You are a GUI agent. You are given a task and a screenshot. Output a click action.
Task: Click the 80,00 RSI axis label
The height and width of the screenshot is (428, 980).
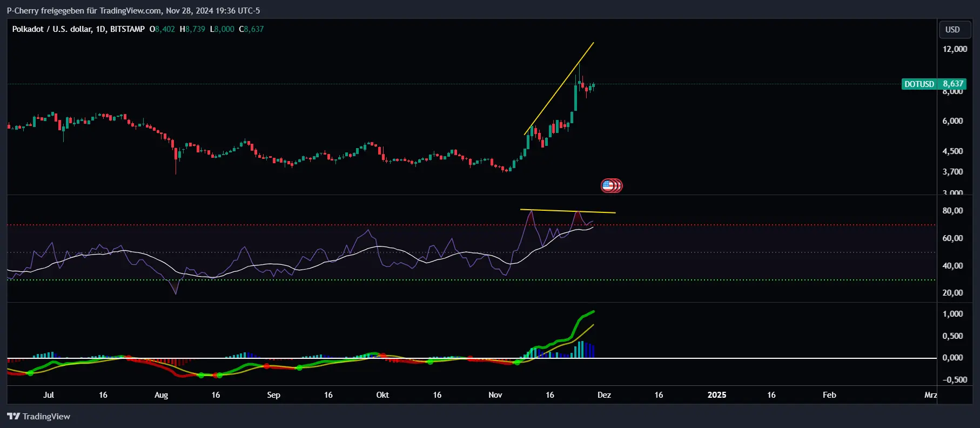point(952,210)
